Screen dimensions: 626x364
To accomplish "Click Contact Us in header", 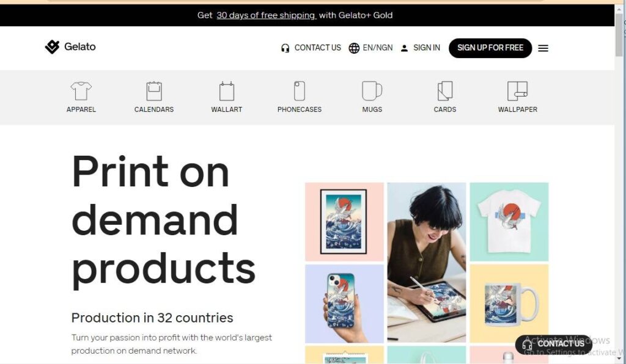I will (311, 48).
